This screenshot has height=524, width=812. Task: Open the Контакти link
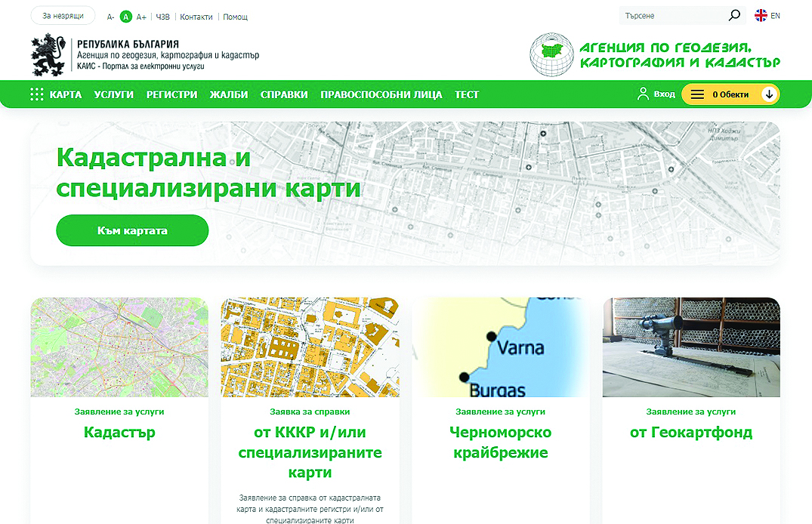click(x=196, y=17)
